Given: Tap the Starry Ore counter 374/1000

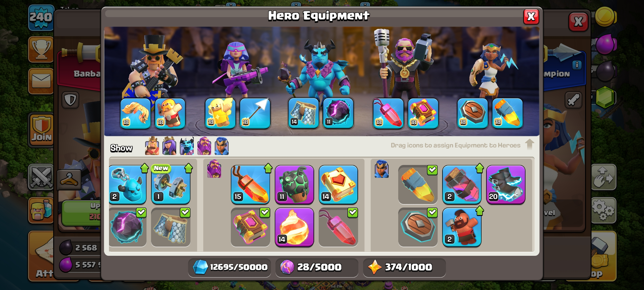Looking at the screenshot, I should [404, 267].
